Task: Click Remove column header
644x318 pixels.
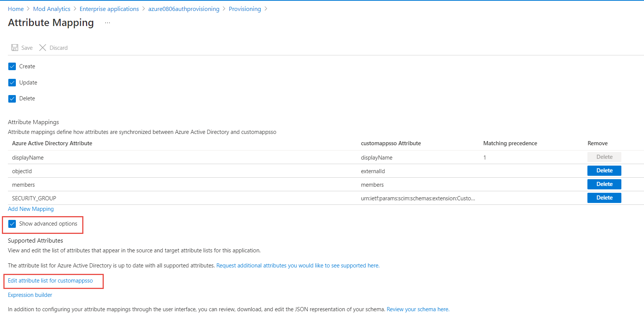Action: point(598,143)
